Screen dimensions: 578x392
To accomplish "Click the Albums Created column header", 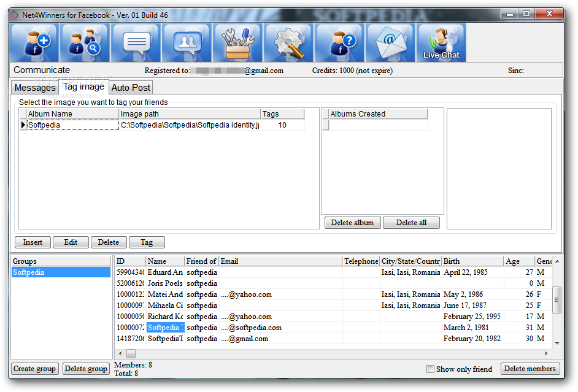I will pyautogui.click(x=378, y=114).
